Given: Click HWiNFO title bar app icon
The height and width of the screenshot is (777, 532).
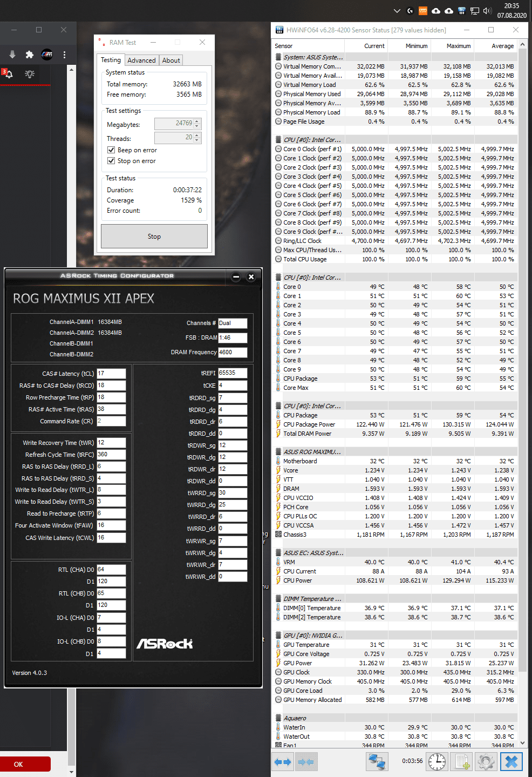Looking at the screenshot, I should coord(279,30).
